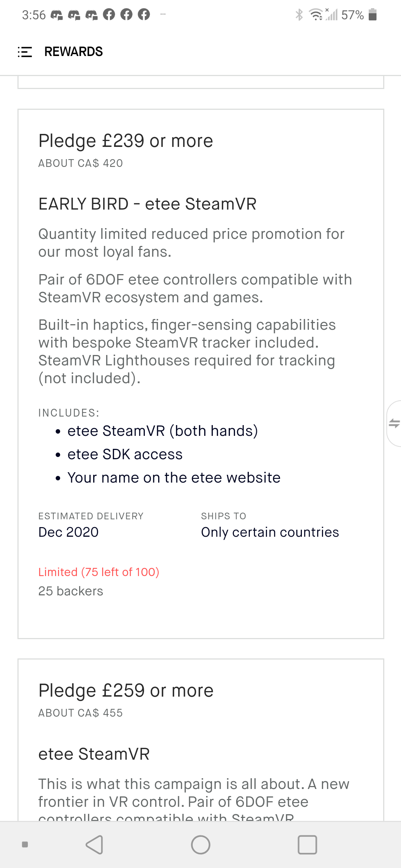
Task: Tap the first Facebook notification icon
Action: 109,14
